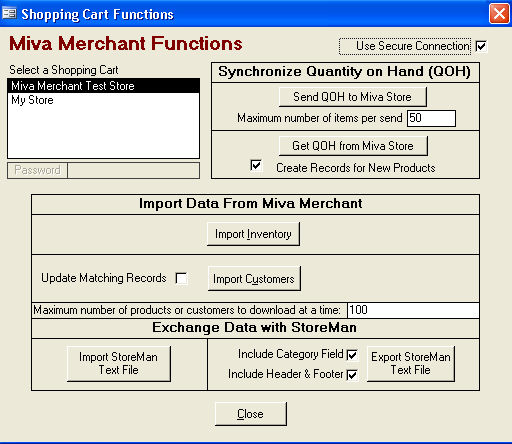Viewport: 512px width, 444px height.
Task: Toggle the Include Category Field checkbox
Action: point(352,355)
